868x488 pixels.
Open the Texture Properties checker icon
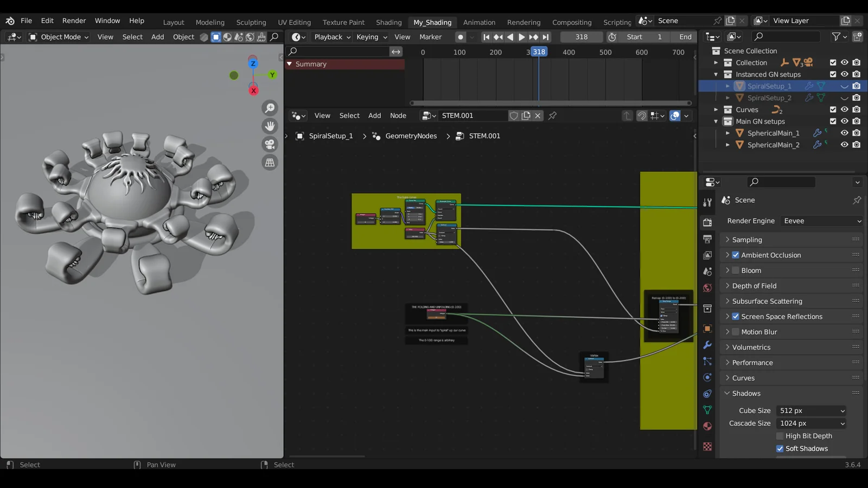(x=707, y=446)
